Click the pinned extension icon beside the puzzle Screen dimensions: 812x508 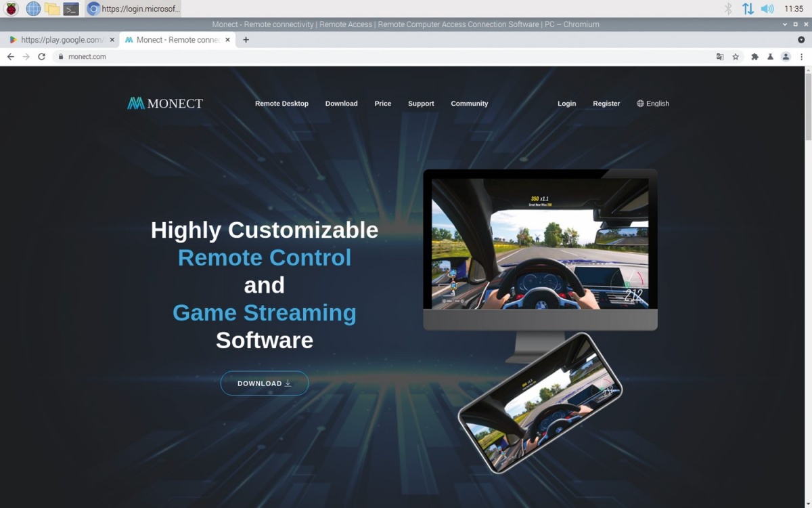click(x=770, y=57)
